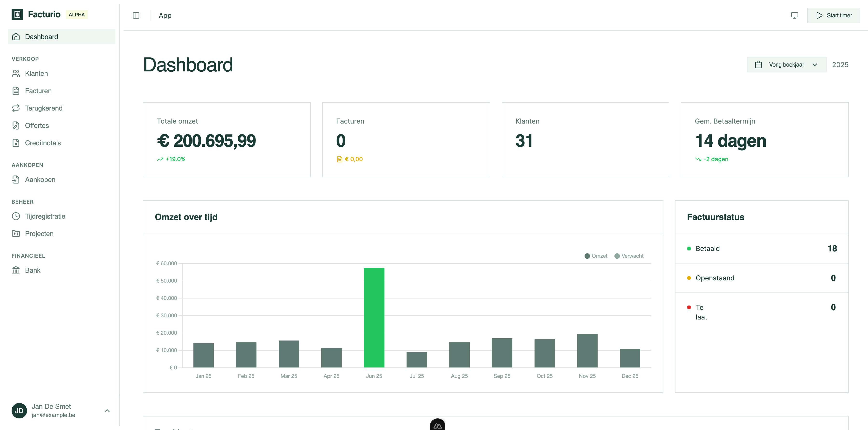
Task: Open Tijdregistratie page
Action: [x=61, y=216]
